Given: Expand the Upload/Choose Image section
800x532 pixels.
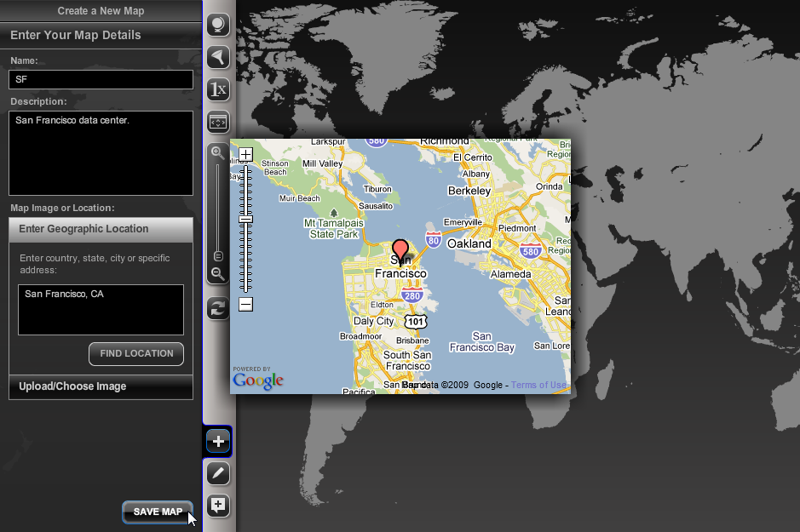Looking at the screenshot, I should [x=101, y=386].
